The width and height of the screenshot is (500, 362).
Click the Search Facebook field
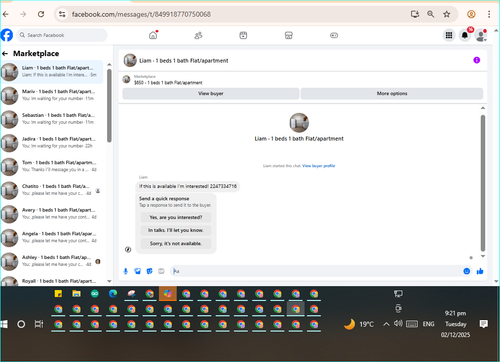pyautogui.click(x=62, y=35)
